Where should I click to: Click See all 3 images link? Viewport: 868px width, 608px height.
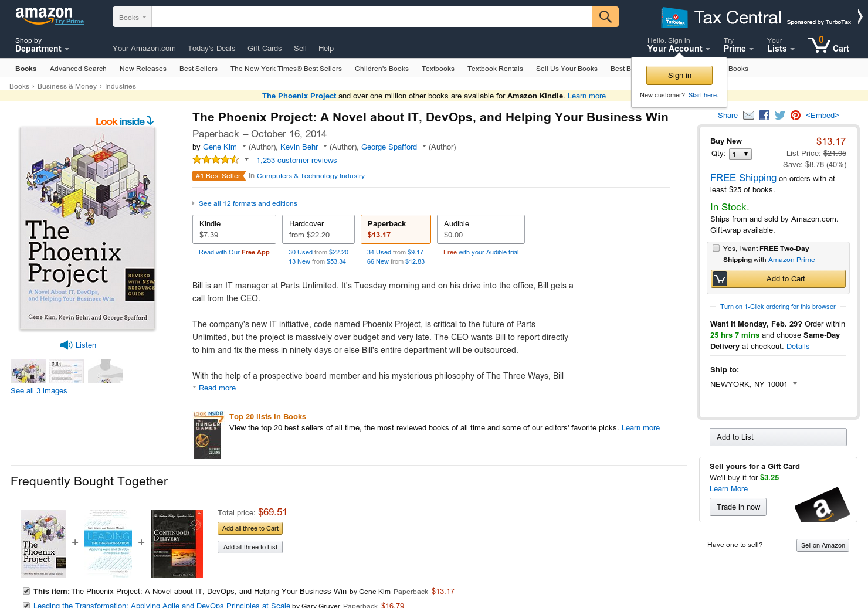pyautogui.click(x=39, y=390)
